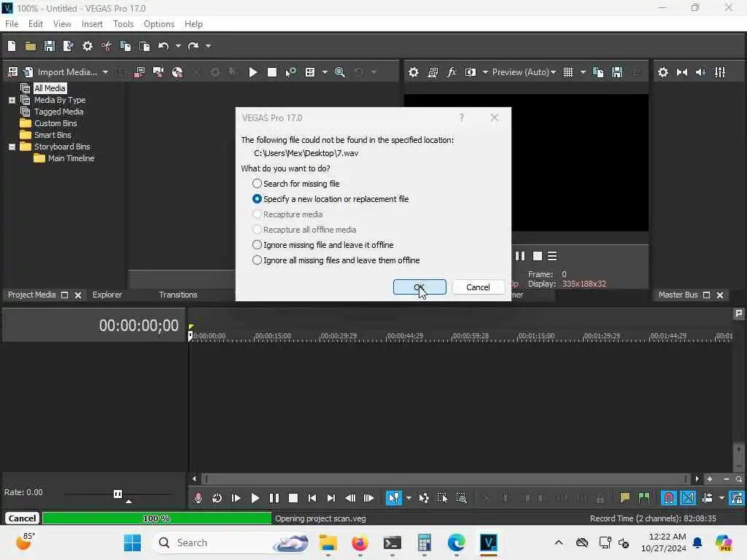Confirm the dialog with OK
Image resolution: width=747 pixels, height=560 pixels.
click(419, 287)
